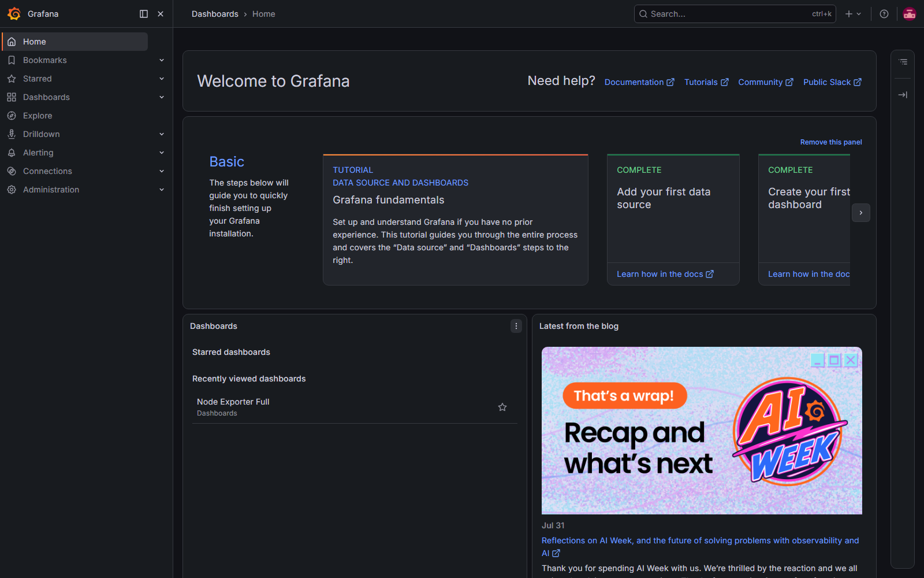Go to Dashboards via the sidebar grid icon
The image size is (924, 578).
pyautogui.click(x=12, y=97)
